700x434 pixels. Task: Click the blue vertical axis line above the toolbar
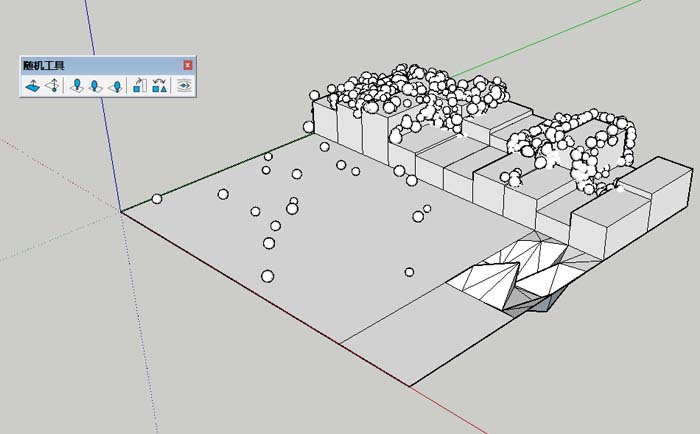pos(94,30)
